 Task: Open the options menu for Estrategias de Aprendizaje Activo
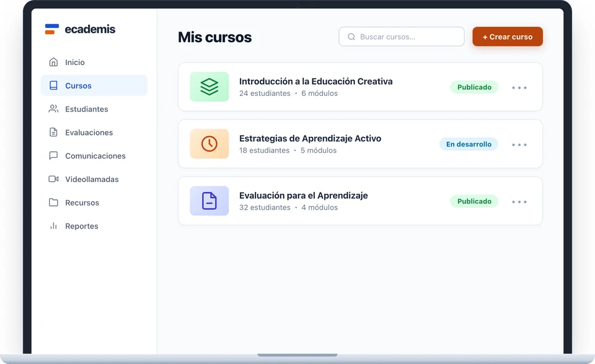coord(519,145)
